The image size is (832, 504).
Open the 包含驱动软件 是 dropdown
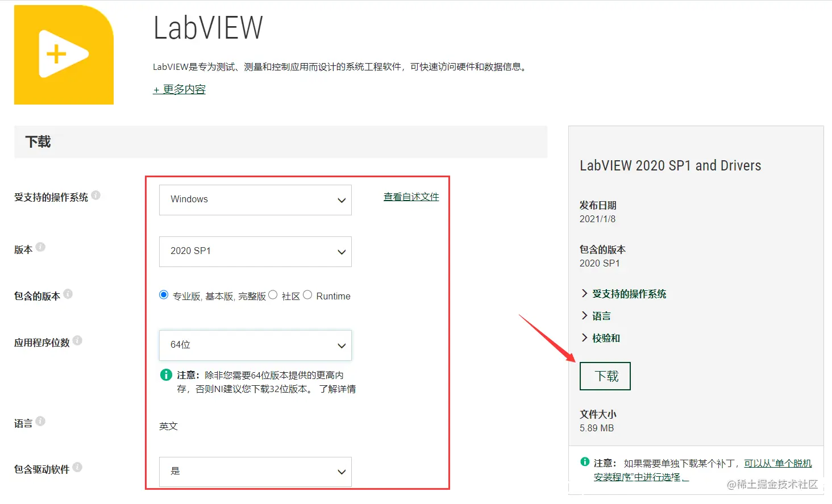tap(255, 472)
